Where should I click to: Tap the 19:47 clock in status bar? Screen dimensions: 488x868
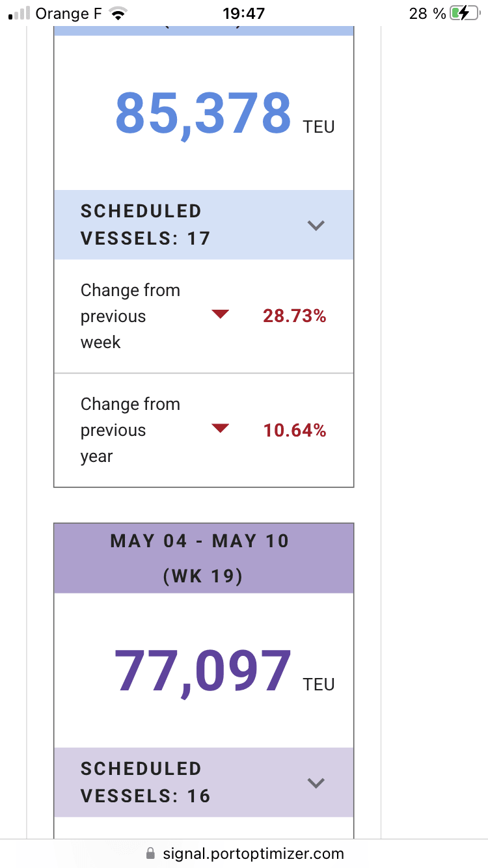coord(243,14)
